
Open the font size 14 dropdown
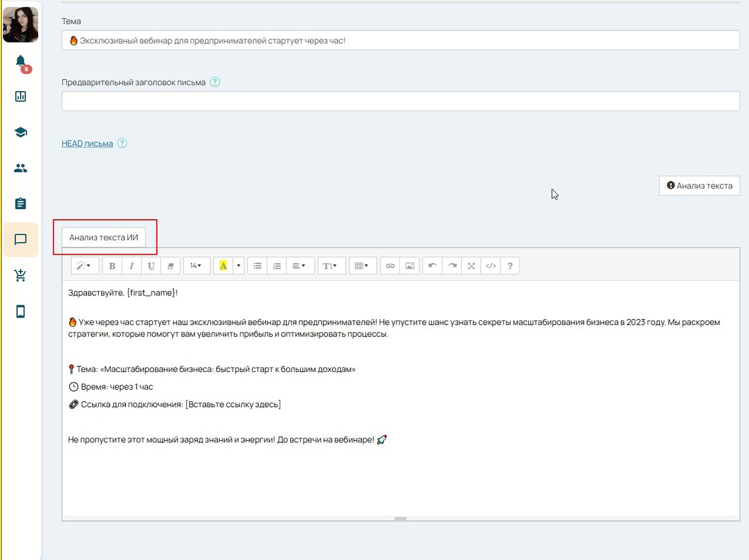coord(196,266)
